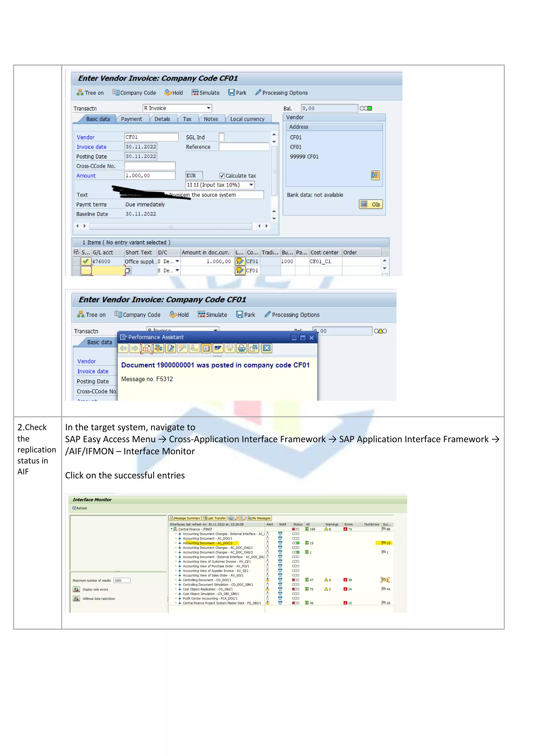The width and height of the screenshot is (535, 756).
Task: Click print icon in Interface Monitor toolbar
Action: pyautogui.click(x=231, y=518)
